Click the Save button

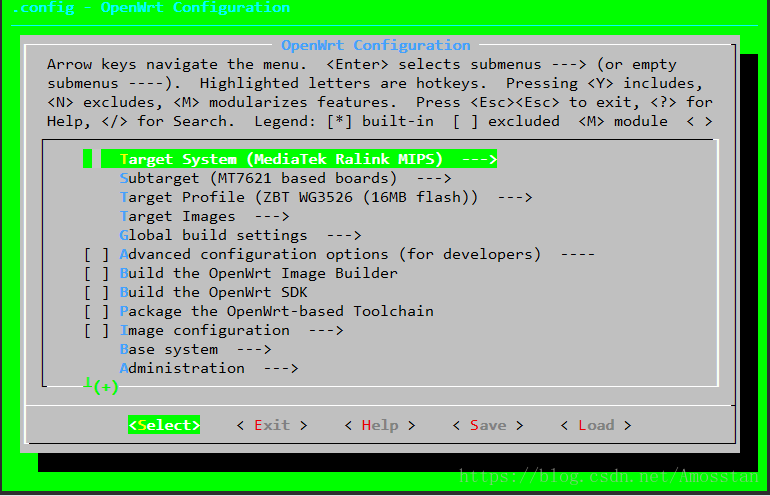coord(488,425)
